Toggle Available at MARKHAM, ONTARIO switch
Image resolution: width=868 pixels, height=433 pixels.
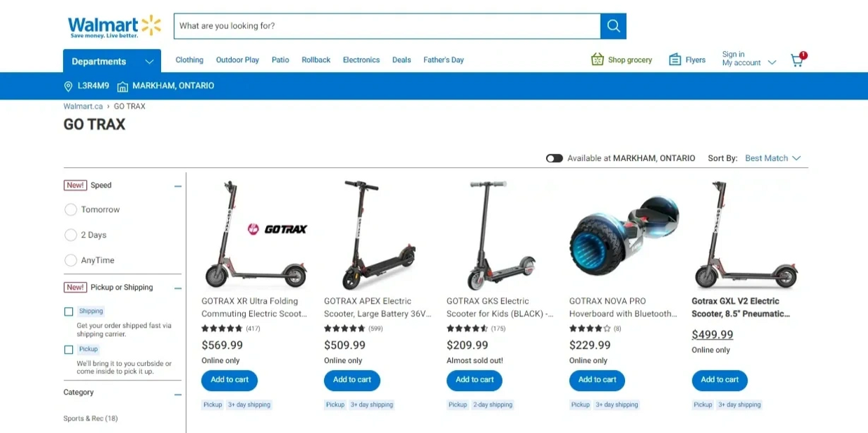click(554, 158)
